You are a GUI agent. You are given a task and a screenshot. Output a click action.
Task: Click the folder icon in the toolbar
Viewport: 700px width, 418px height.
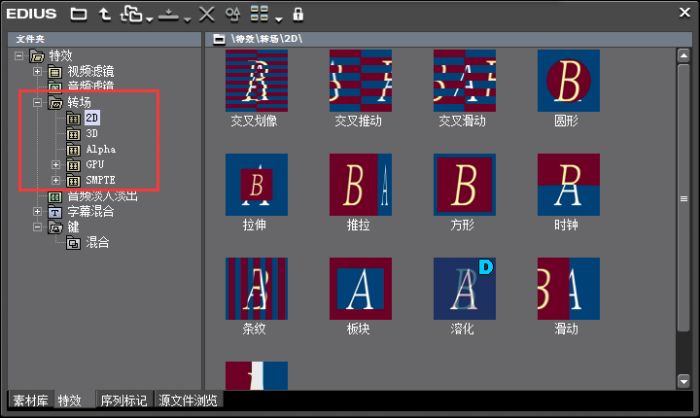click(x=79, y=14)
